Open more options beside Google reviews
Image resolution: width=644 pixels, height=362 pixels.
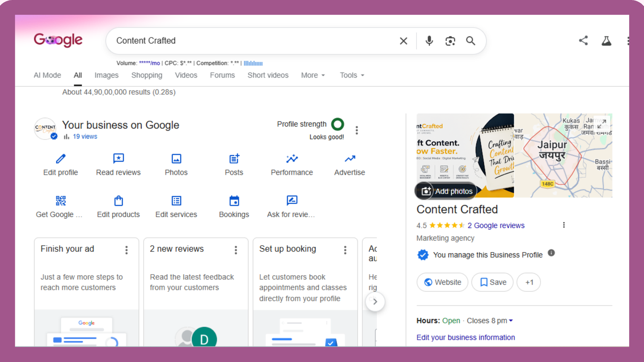tap(563, 225)
